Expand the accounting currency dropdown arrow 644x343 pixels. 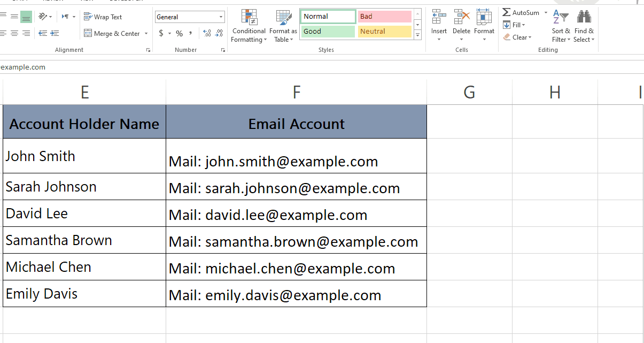[x=169, y=33]
